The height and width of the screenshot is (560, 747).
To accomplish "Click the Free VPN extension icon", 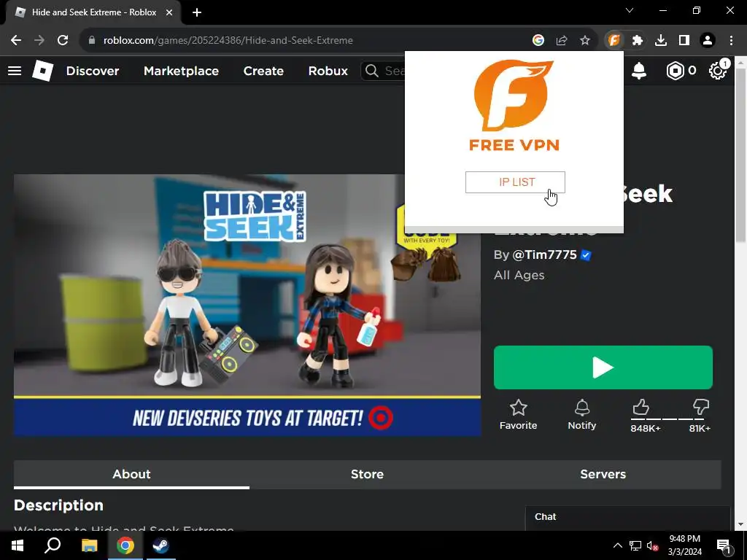I will pos(614,41).
